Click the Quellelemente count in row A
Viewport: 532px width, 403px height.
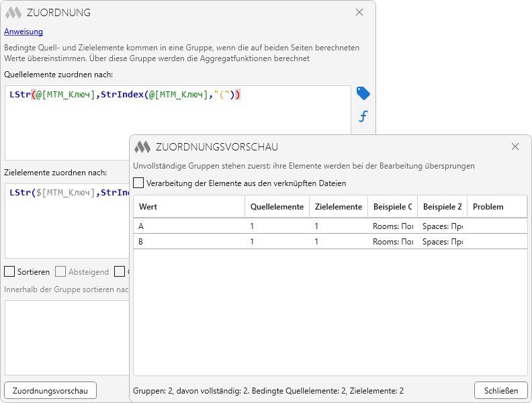pyautogui.click(x=252, y=226)
